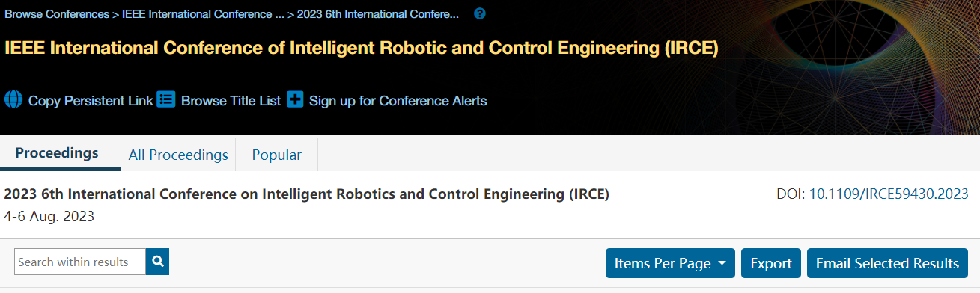
Task: Click the Export button
Action: (771, 263)
